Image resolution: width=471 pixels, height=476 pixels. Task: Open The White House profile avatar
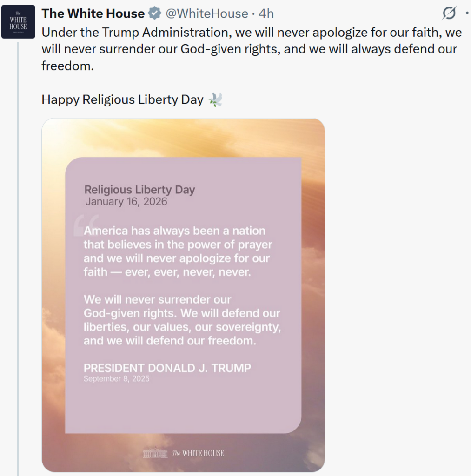tap(18, 21)
